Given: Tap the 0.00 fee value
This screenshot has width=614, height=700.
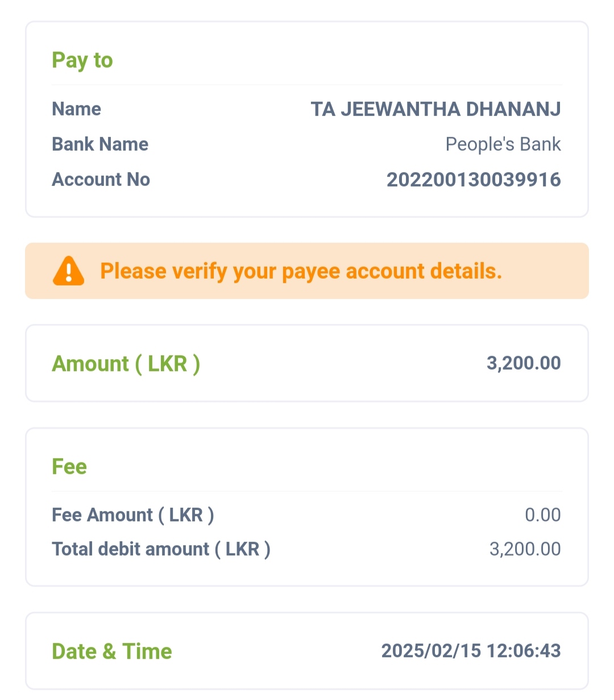Looking at the screenshot, I should pyautogui.click(x=542, y=515).
